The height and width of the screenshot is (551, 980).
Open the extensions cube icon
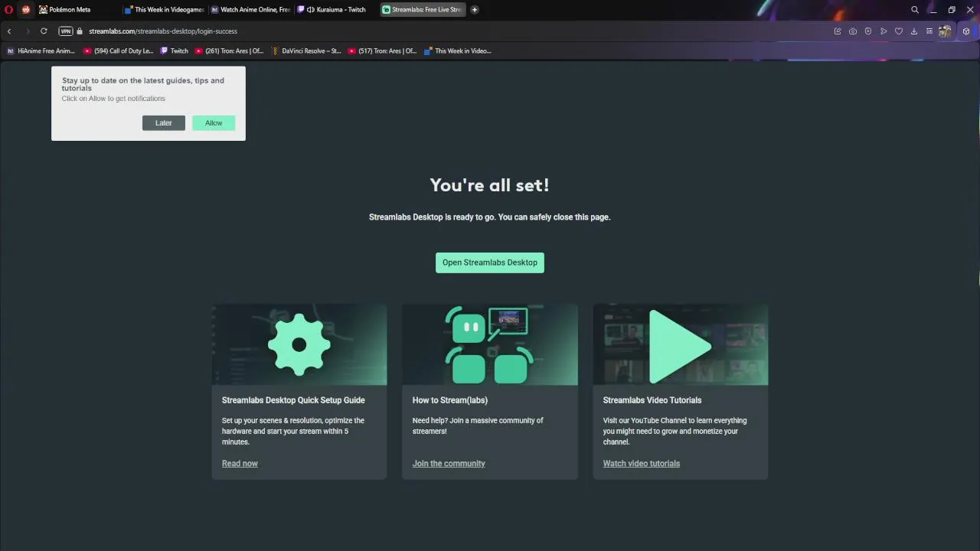tap(966, 31)
